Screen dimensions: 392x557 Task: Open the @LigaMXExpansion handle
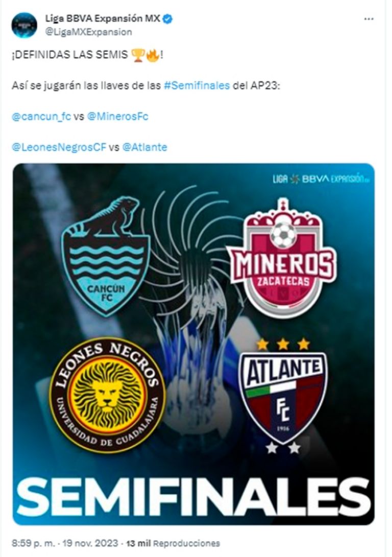88,32
